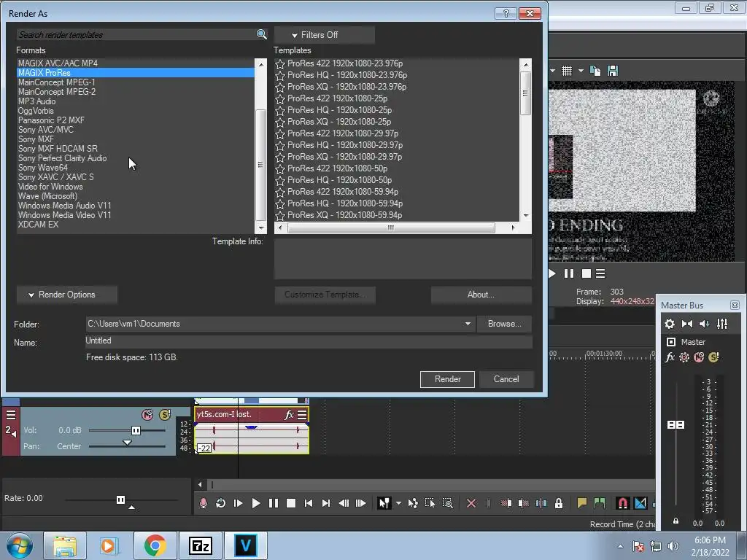The image size is (747, 560).
Task: Expand Render Options section
Action: [x=66, y=295]
